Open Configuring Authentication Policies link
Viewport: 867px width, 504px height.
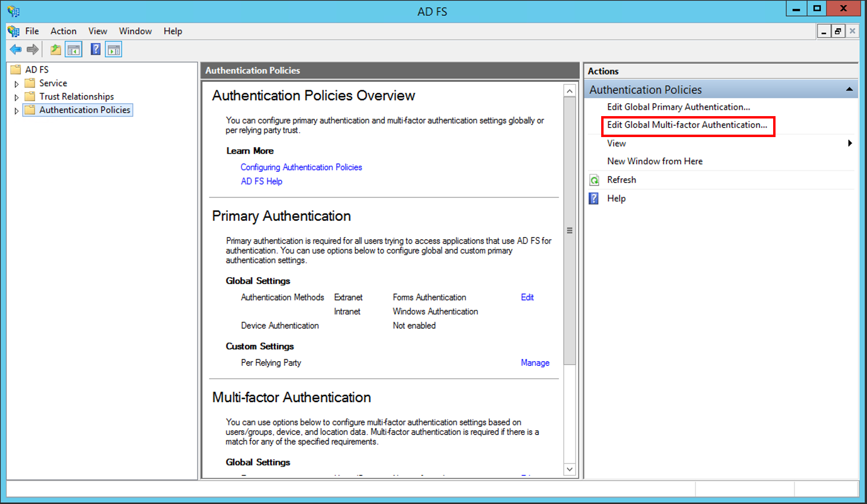(301, 167)
